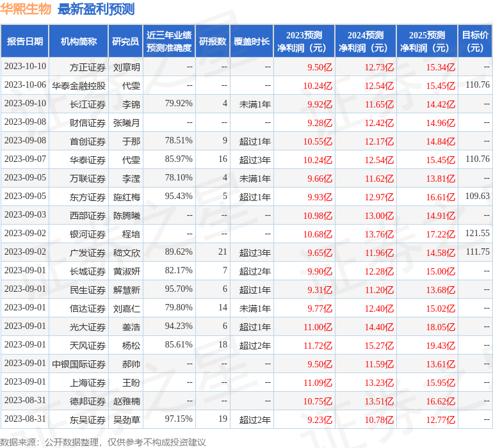Click the 2025预测净利润 column header
The height and width of the screenshot is (448, 493).
click(x=427, y=41)
